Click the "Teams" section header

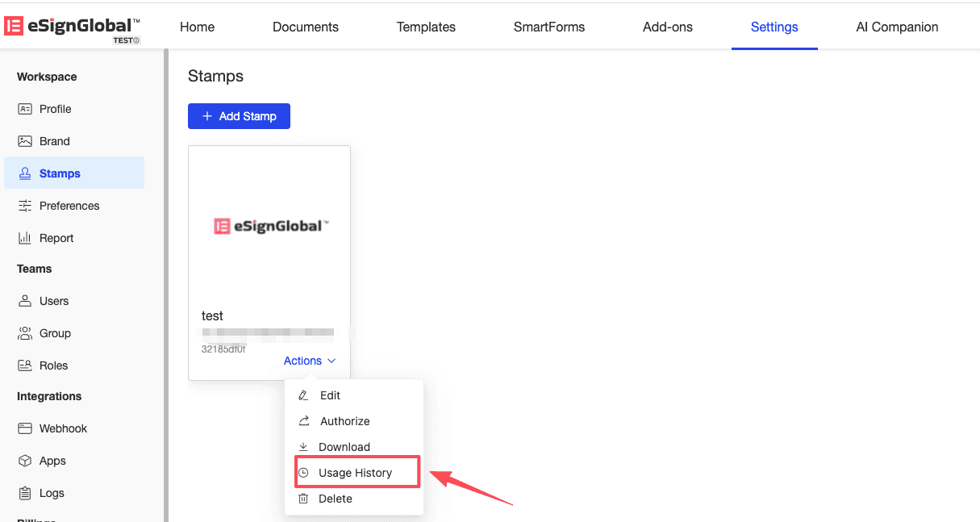(34, 269)
